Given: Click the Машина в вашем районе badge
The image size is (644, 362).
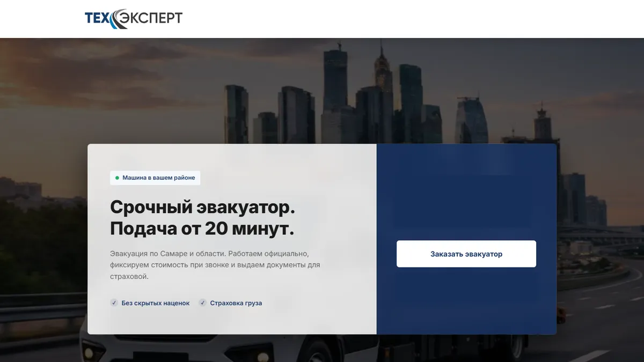Looking at the screenshot, I should [155, 178].
